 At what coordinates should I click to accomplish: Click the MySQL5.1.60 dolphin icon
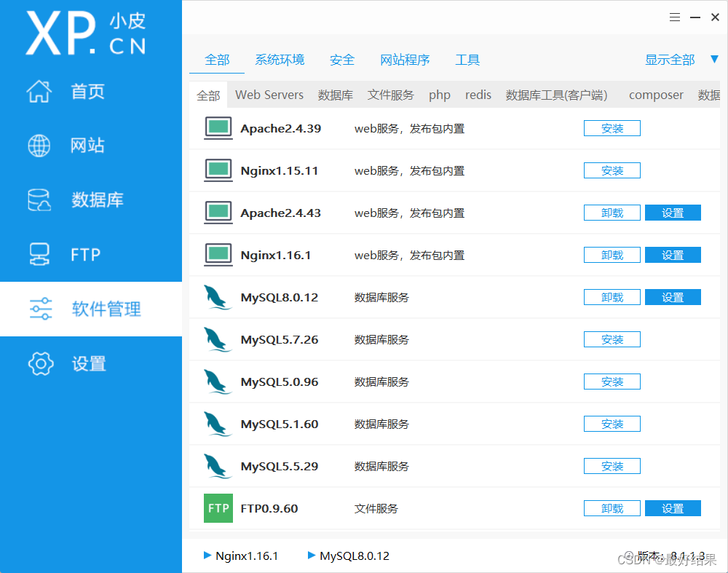pos(218,424)
